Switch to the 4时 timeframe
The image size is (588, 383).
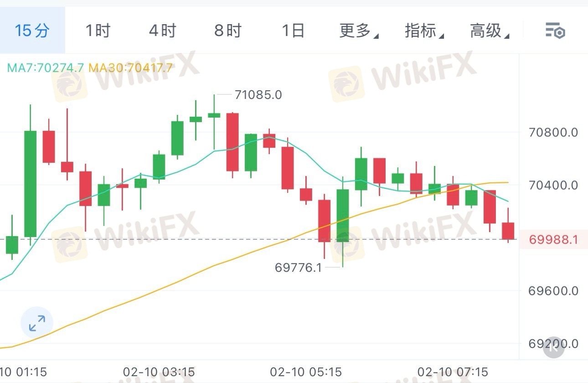(x=163, y=31)
